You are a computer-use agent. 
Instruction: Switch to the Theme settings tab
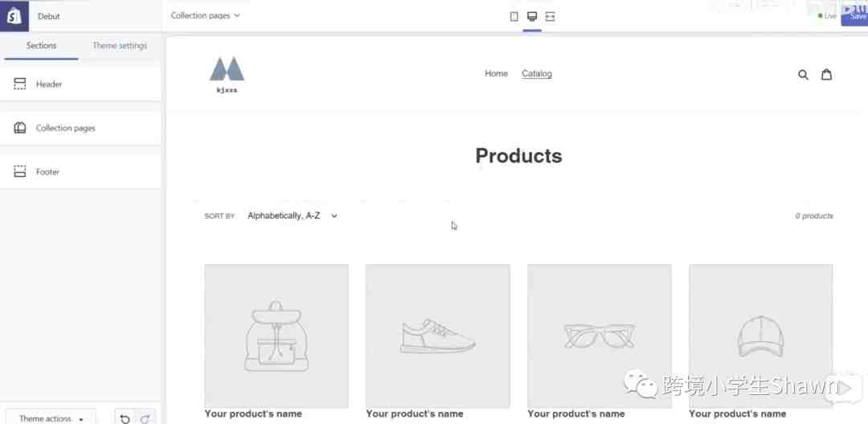coord(120,46)
